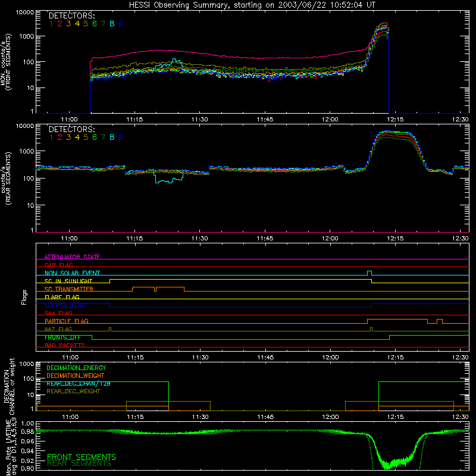Click the 12:00 tick label under rear segments plot
The height and width of the screenshot is (476, 476).
coord(330,239)
